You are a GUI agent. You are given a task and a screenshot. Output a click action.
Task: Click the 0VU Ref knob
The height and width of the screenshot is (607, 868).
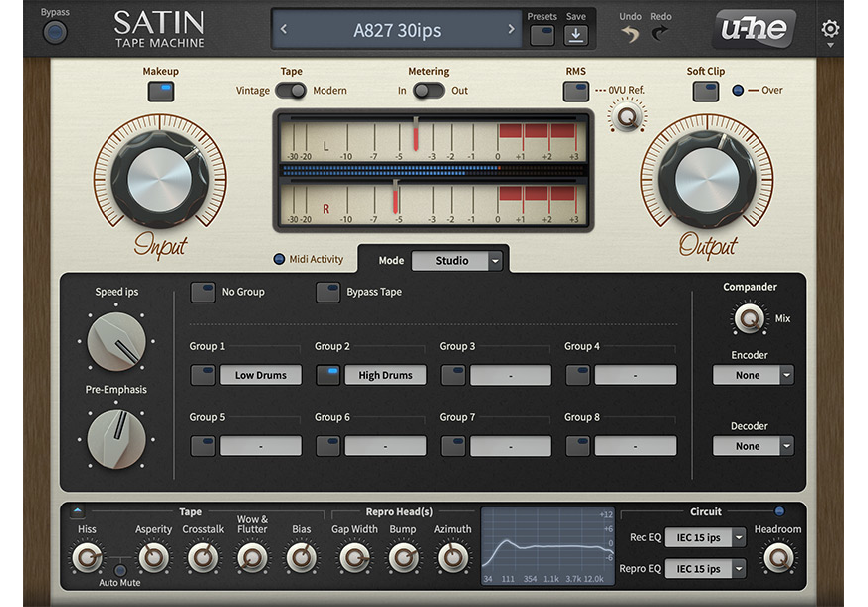click(x=628, y=116)
